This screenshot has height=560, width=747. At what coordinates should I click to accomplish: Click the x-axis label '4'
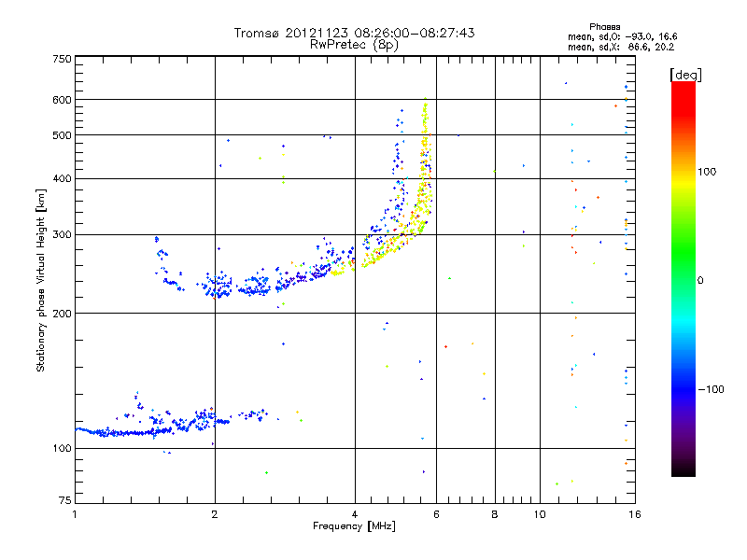(x=355, y=514)
